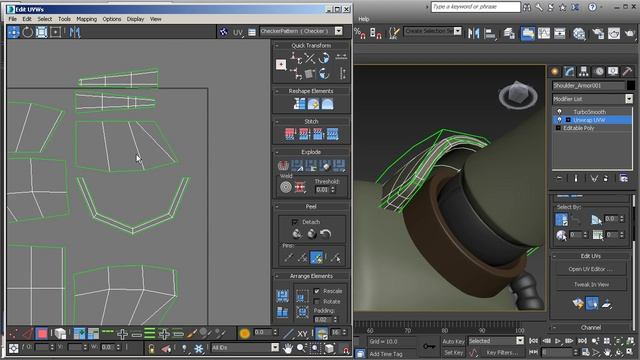Click the Mirror tool in 3ds Max main toolbar
640x360 pixels.
473,33
